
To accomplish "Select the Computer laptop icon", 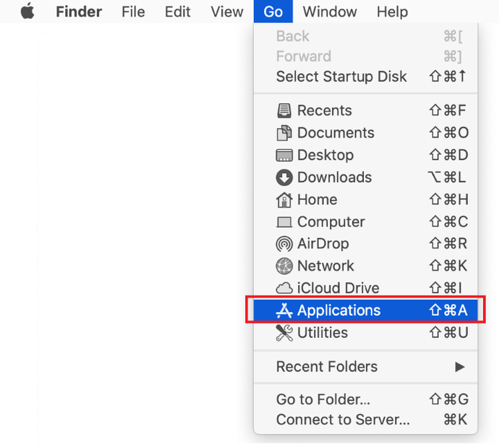I will click(284, 222).
